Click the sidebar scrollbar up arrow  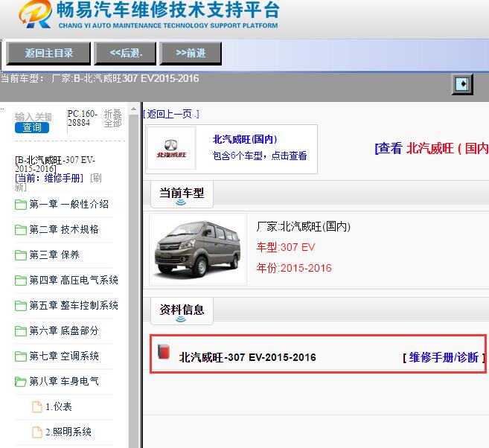coord(134,109)
